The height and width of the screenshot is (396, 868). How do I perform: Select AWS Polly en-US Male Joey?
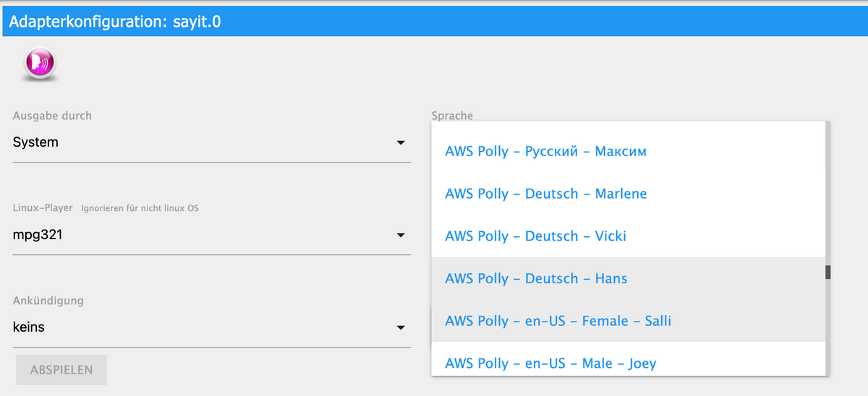pyautogui.click(x=550, y=363)
